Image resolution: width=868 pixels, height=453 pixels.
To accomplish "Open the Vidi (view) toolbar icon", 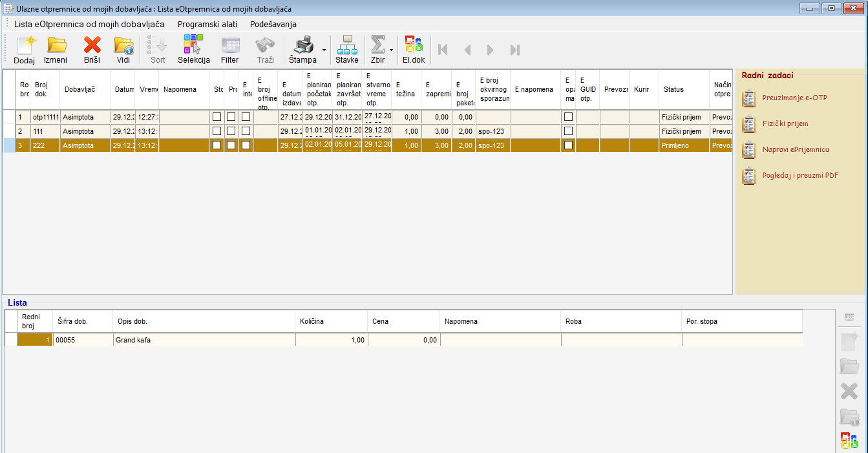I will [x=123, y=49].
